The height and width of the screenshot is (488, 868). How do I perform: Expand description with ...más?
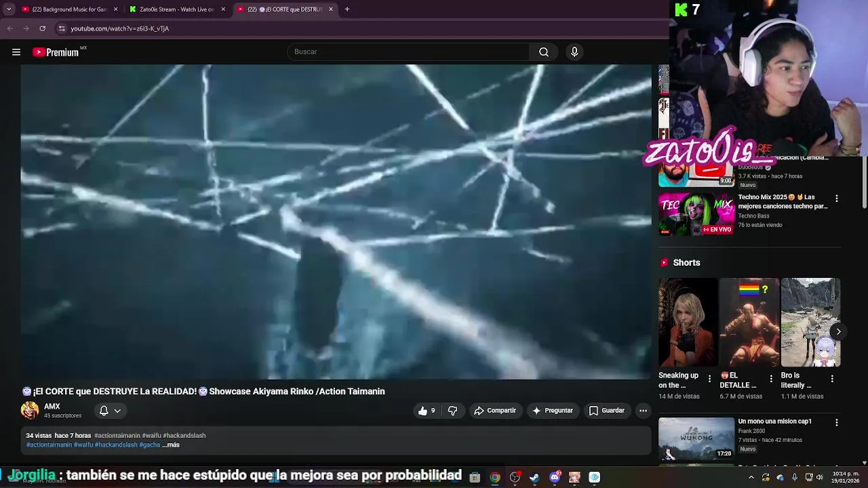coord(171,445)
